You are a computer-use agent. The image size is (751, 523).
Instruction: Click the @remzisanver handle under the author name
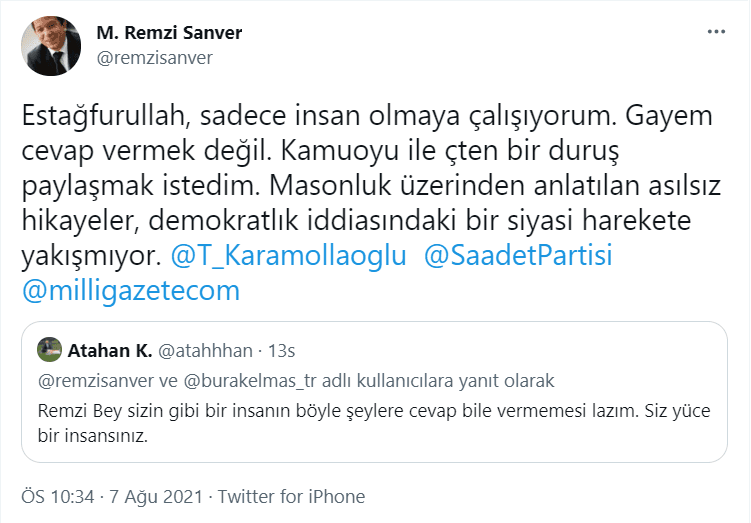(x=154, y=58)
